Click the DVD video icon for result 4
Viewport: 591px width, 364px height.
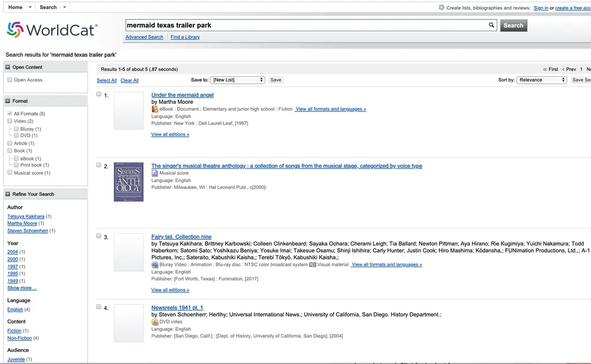155,322
